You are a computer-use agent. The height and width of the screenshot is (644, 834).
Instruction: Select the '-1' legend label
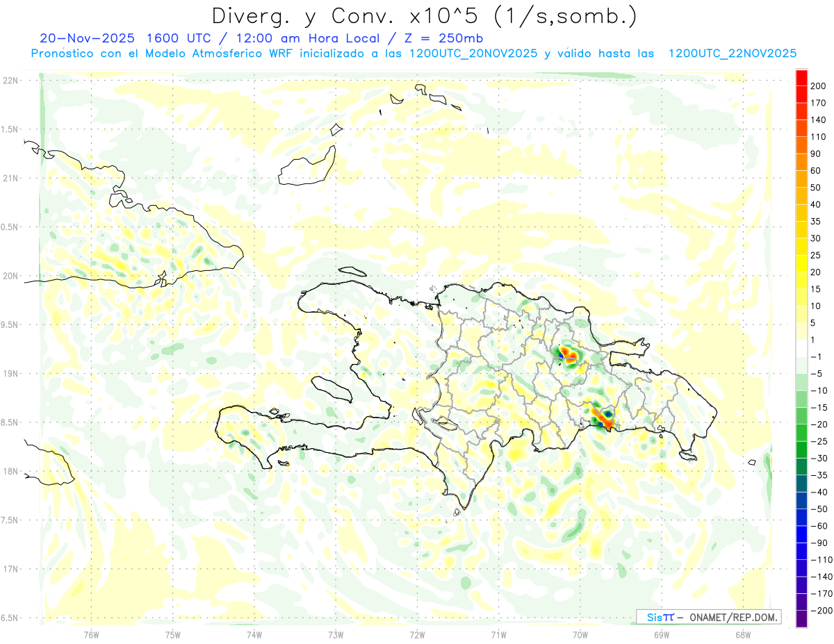(x=817, y=356)
